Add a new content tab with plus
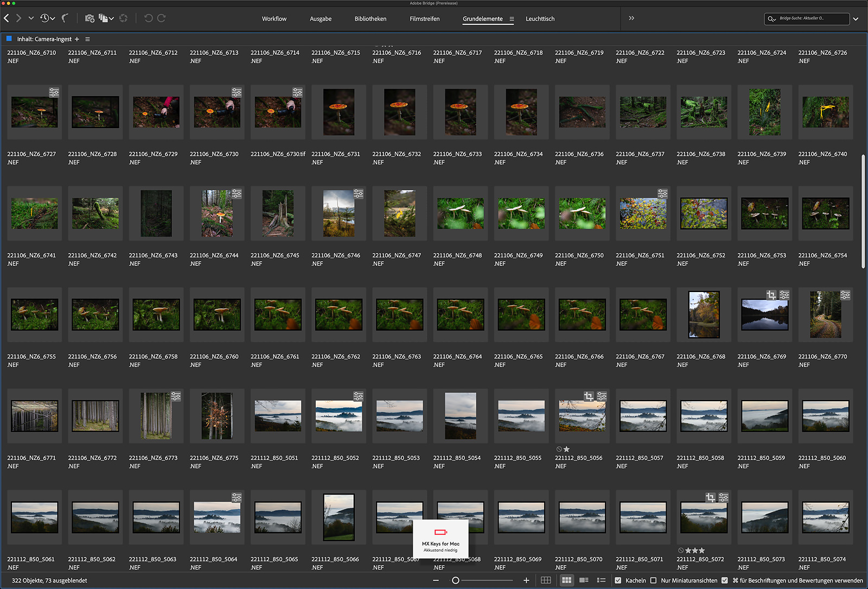Screen dimensions: 868x589 (77, 39)
